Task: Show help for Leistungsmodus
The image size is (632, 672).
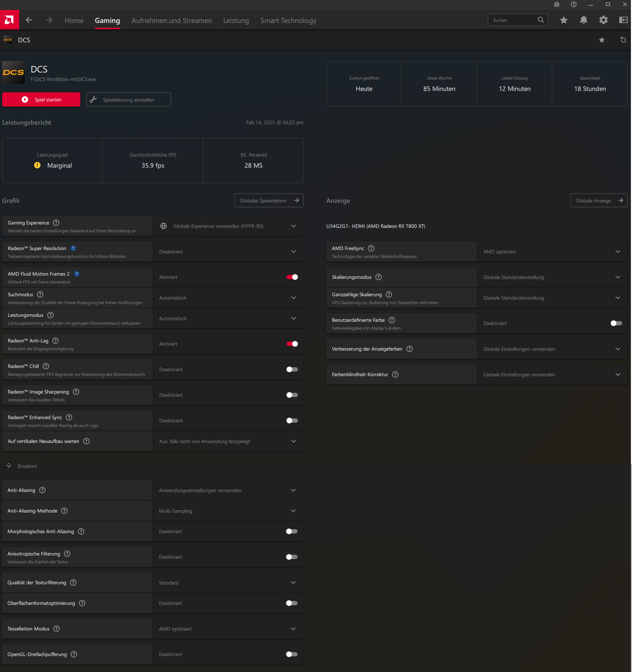Action: [50, 315]
